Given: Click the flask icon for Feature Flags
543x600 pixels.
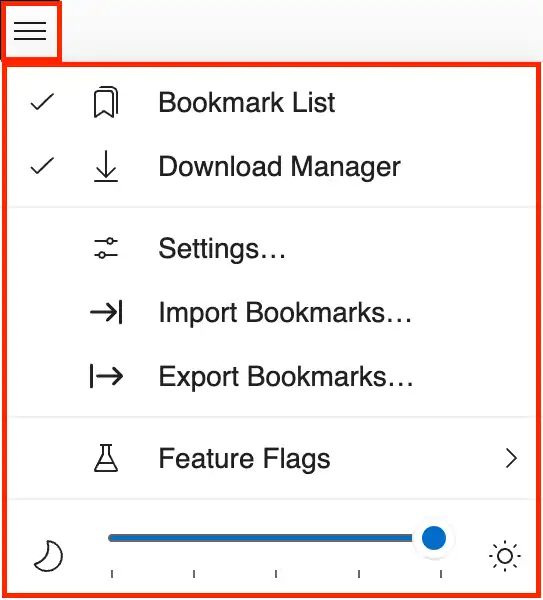Looking at the screenshot, I should click(106, 458).
